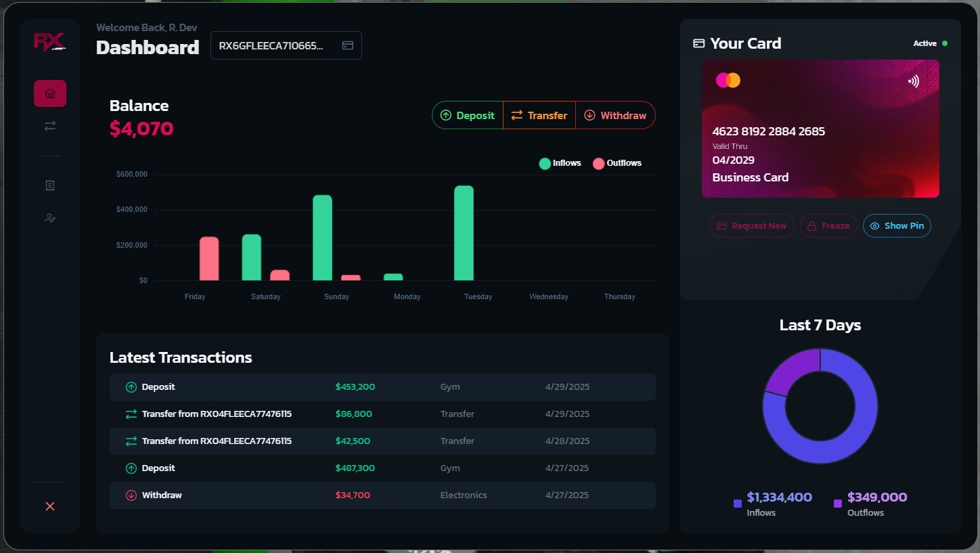Click the card icon beside account number
Viewport: 980px width, 553px height.
point(348,45)
